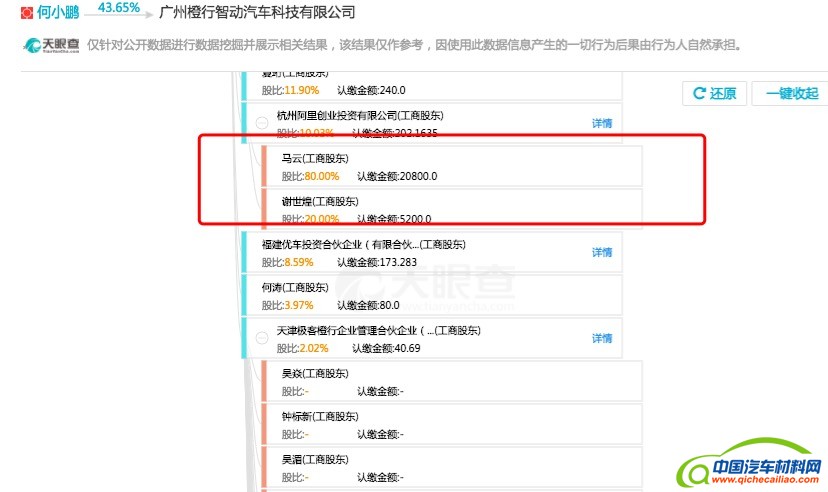The width and height of the screenshot is (828, 492).
Task: Open 详情 for 福建优车投资合伙企业
Action: (x=601, y=252)
